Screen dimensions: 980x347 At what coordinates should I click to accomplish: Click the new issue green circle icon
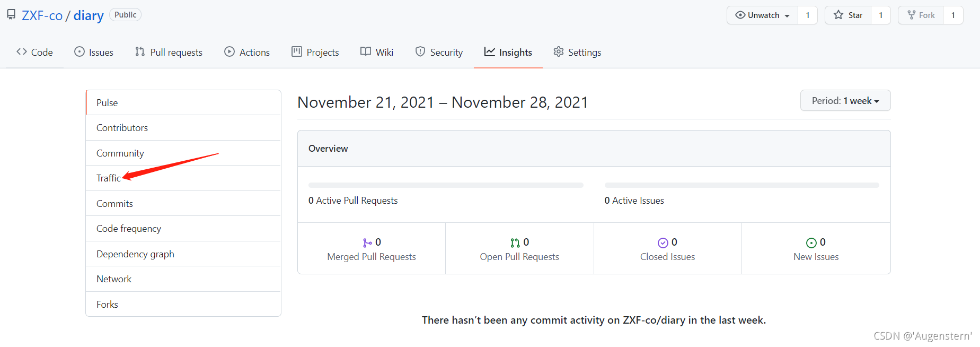(811, 243)
